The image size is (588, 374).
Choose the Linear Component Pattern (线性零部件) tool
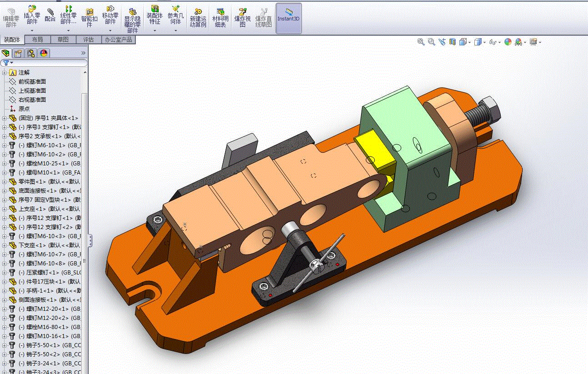68,15
